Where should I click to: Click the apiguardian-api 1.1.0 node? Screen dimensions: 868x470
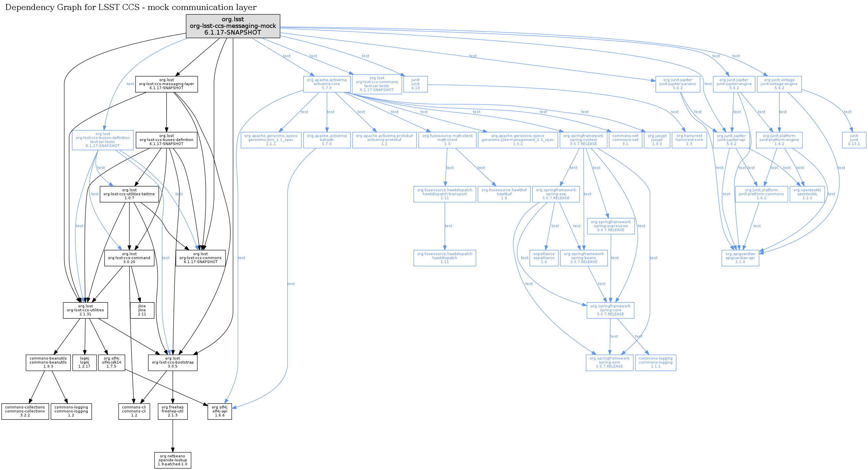coord(740,258)
